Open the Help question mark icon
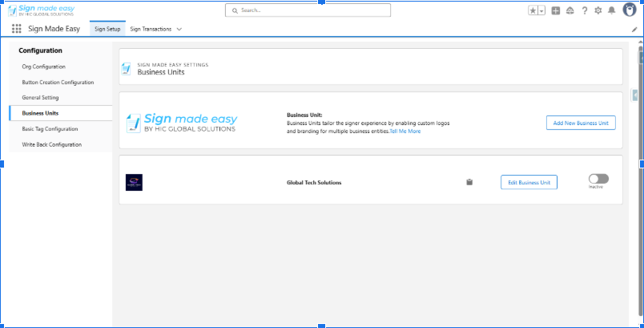 point(585,11)
